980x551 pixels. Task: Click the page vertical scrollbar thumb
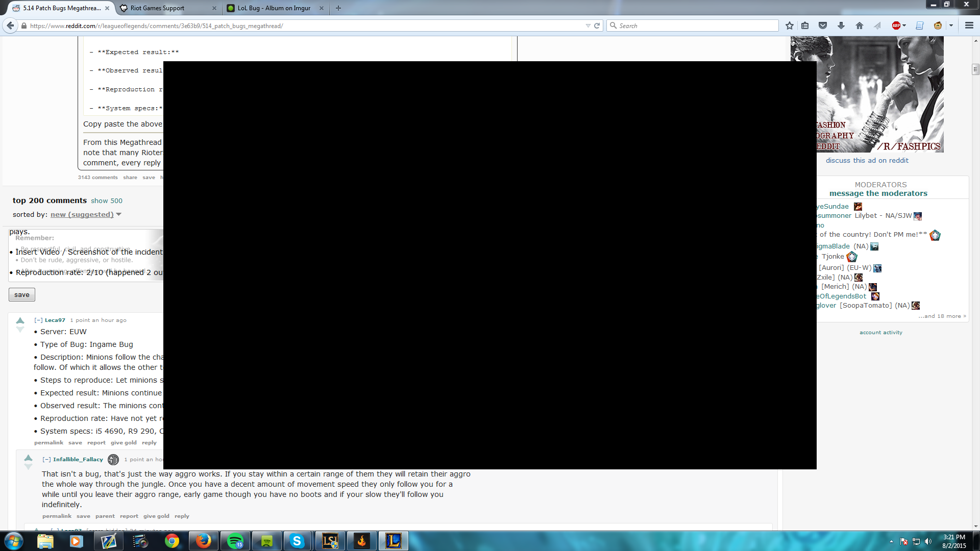point(975,69)
